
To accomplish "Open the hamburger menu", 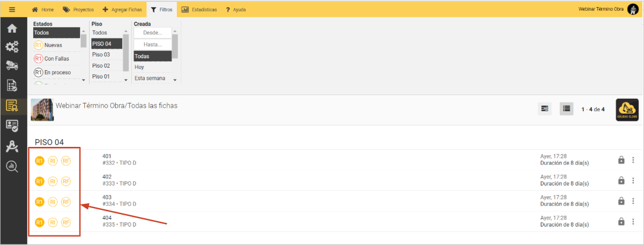I will click(12, 10).
